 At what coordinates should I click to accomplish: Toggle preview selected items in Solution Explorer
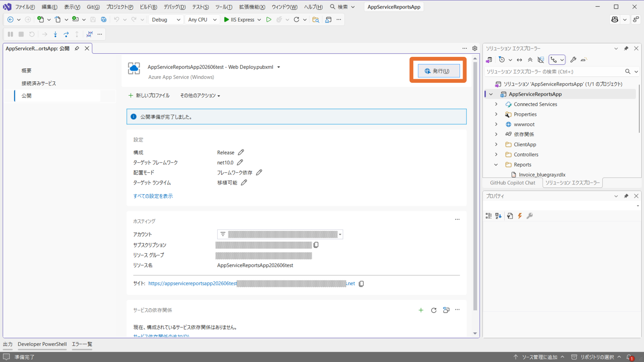tap(584, 60)
